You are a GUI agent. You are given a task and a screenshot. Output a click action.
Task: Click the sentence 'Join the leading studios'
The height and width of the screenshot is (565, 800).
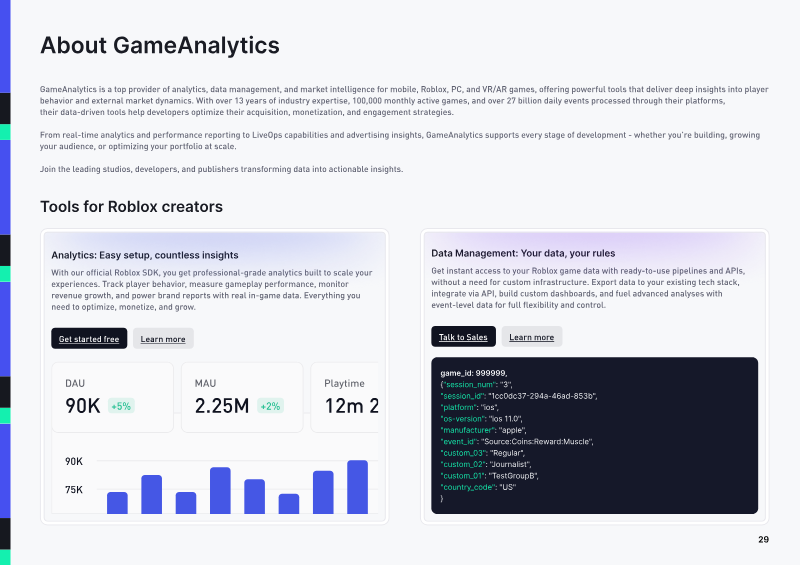click(x=221, y=169)
